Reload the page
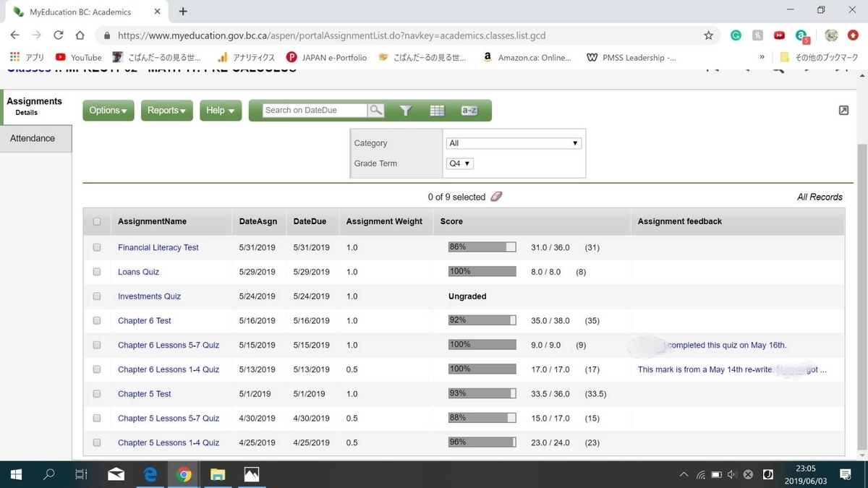The height and width of the screenshot is (488, 868). 59,35
